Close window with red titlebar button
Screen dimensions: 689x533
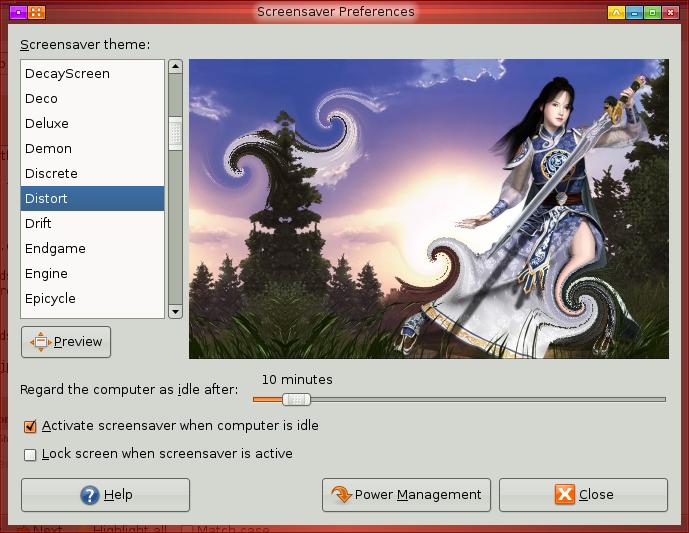pyautogui.click(x=671, y=12)
